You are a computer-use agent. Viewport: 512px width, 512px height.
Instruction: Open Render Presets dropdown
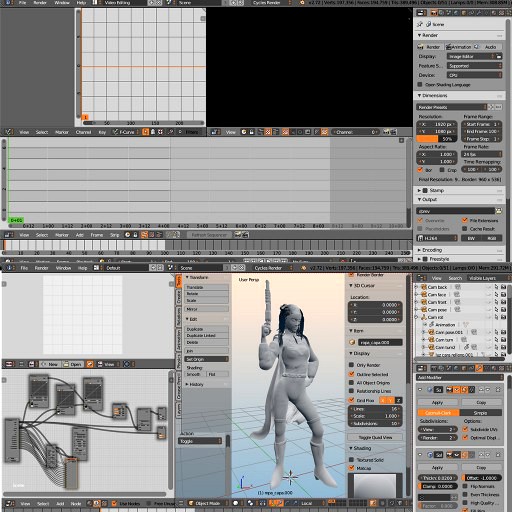click(451, 107)
